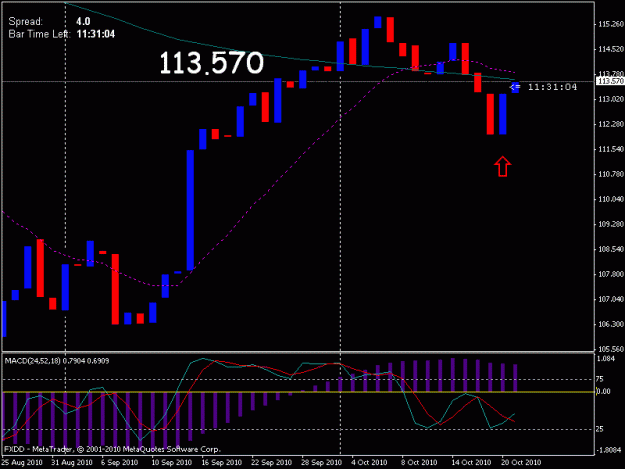The height and width of the screenshot is (469, 625).
Task: Click the 114.520 price axis label
Action: (611, 49)
